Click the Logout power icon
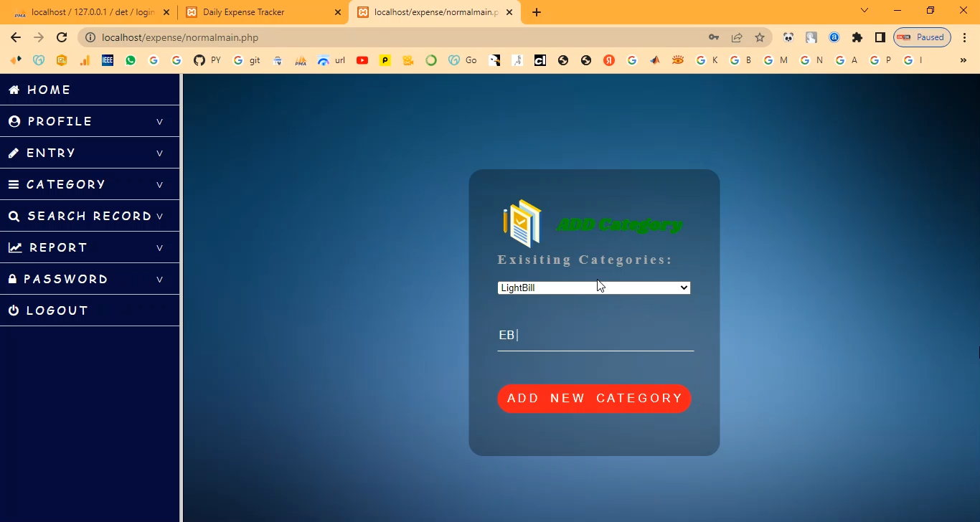Image resolution: width=980 pixels, height=522 pixels. tap(14, 310)
